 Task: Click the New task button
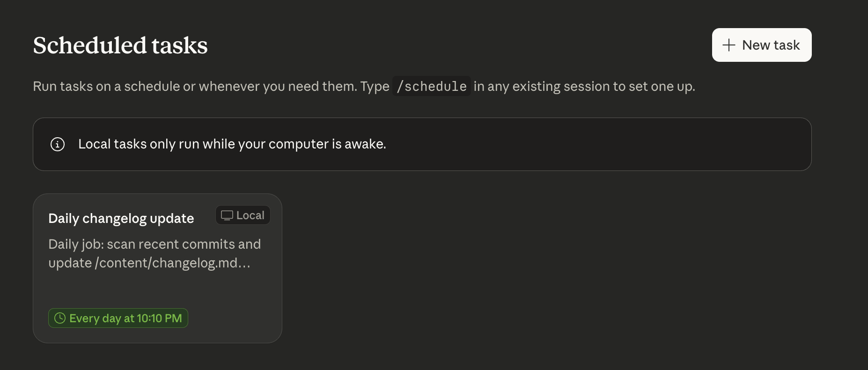coord(761,45)
